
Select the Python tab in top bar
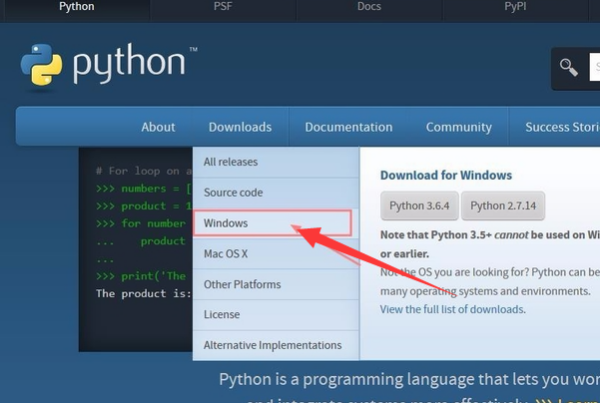click(76, 7)
